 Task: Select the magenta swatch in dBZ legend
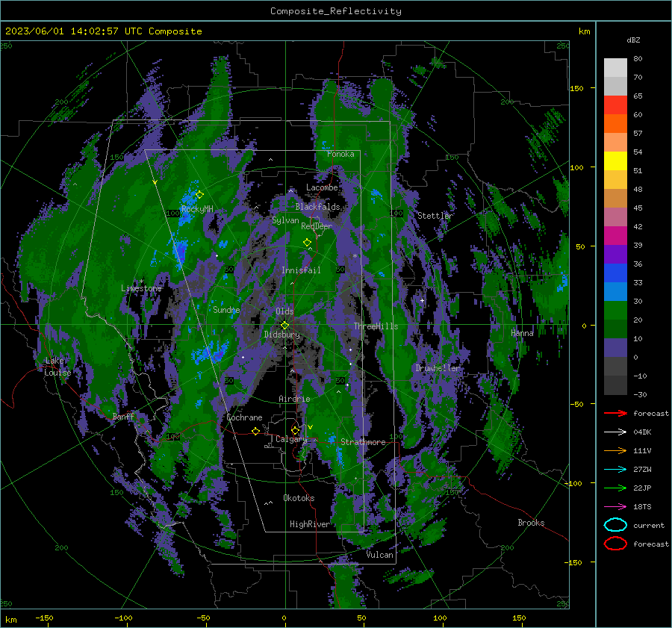(x=615, y=235)
